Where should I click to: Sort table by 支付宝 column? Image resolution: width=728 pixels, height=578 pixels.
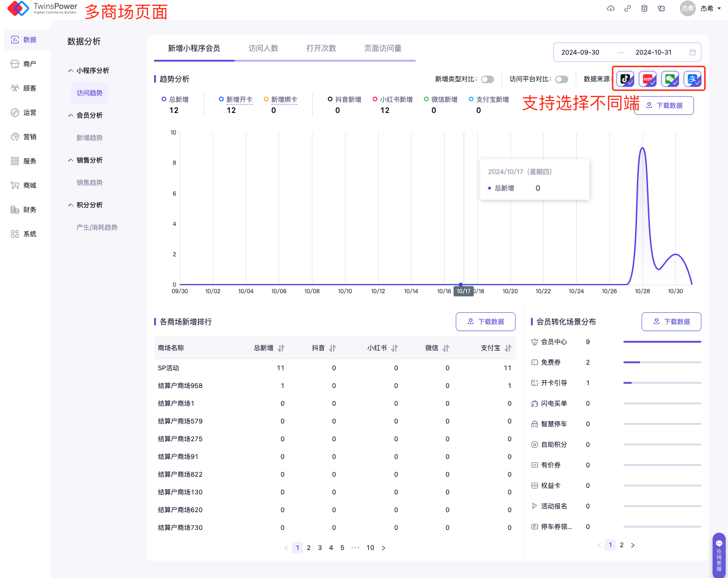click(x=508, y=348)
